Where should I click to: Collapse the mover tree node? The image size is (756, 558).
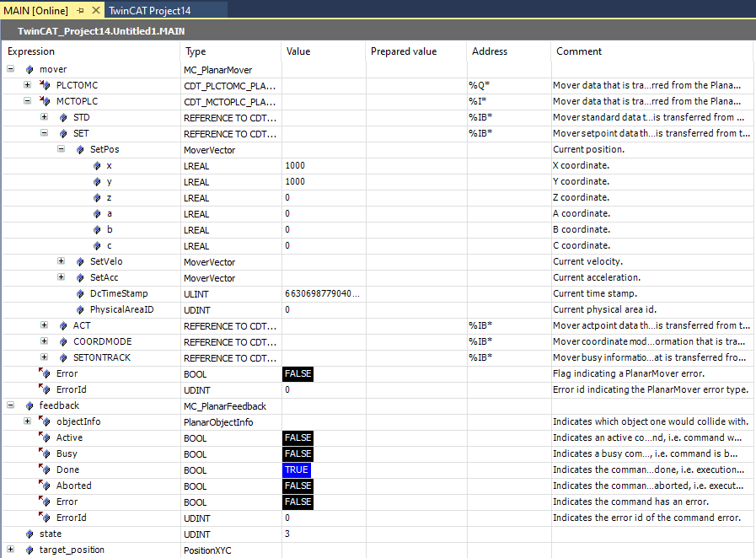point(11,69)
